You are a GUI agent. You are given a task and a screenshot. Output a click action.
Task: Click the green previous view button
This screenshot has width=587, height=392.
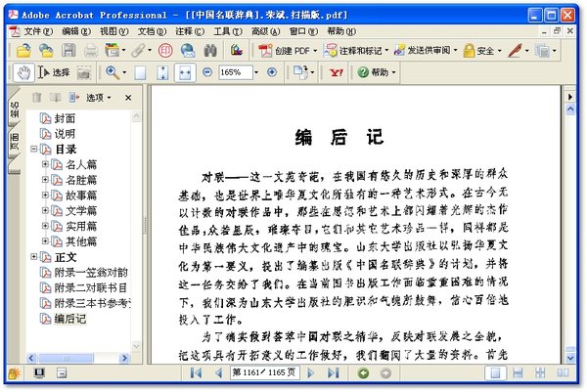click(x=363, y=372)
